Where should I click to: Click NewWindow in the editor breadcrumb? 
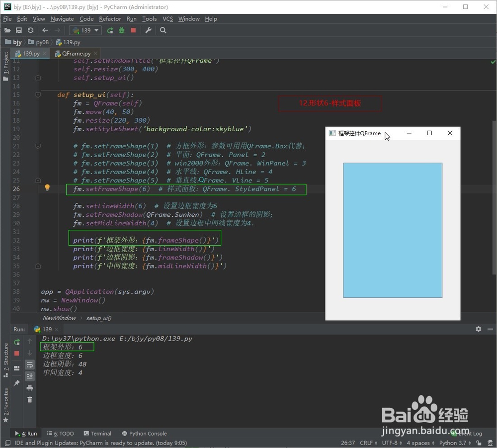[x=59, y=318]
